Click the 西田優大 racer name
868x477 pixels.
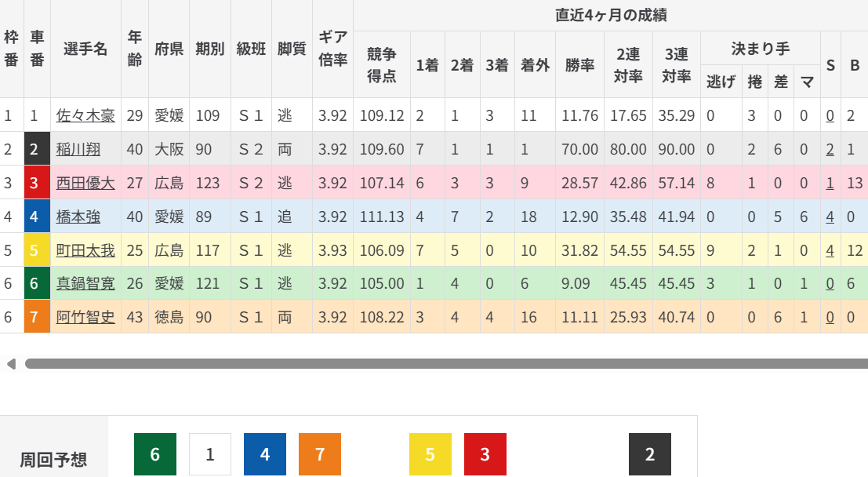coord(85,184)
